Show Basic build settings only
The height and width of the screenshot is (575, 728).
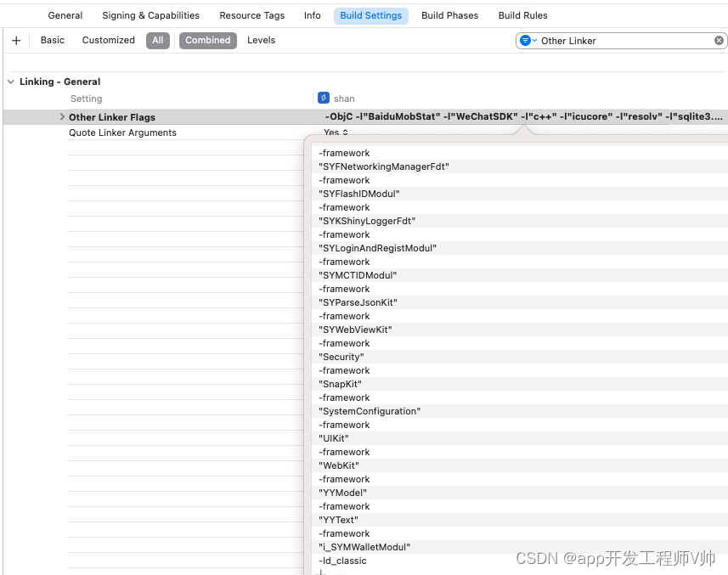(53, 40)
